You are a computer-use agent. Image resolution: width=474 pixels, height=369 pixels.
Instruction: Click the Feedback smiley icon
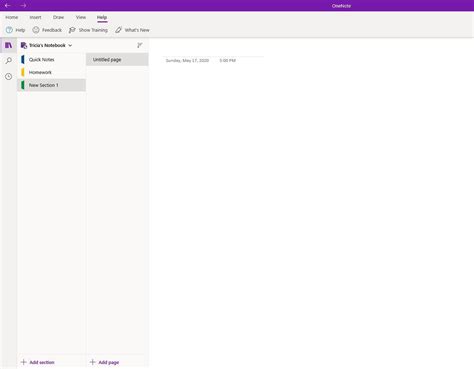(x=36, y=30)
